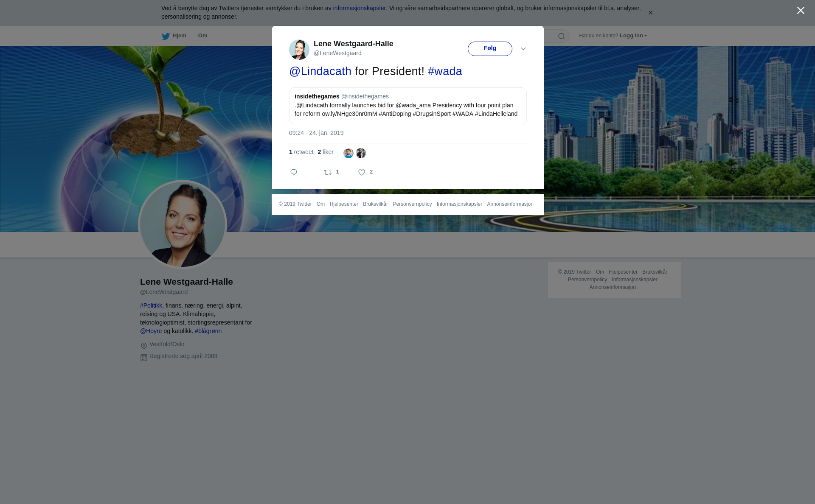
Task: Open the Logg inn dropdown
Action: pyautogui.click(x=633, y=36)
